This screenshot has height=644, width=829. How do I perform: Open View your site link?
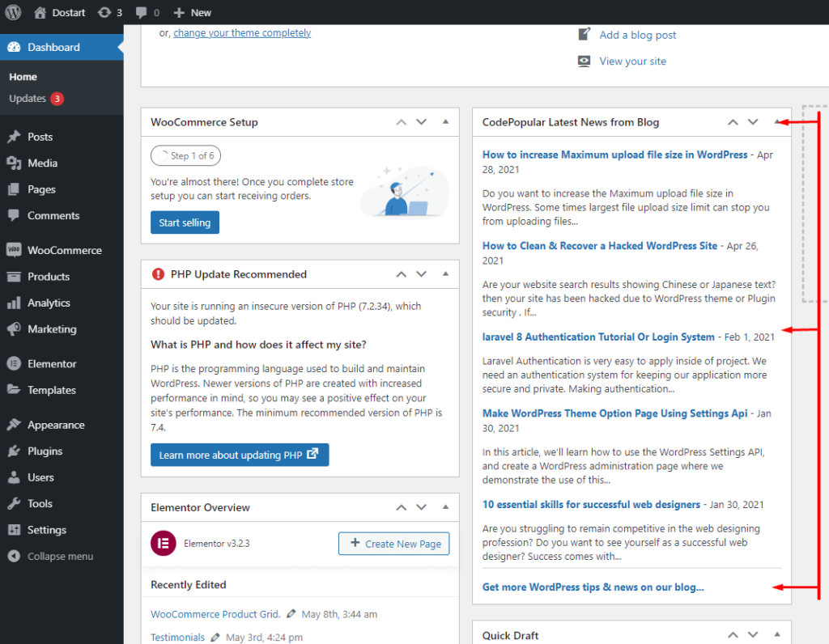(x=632, y=61)
